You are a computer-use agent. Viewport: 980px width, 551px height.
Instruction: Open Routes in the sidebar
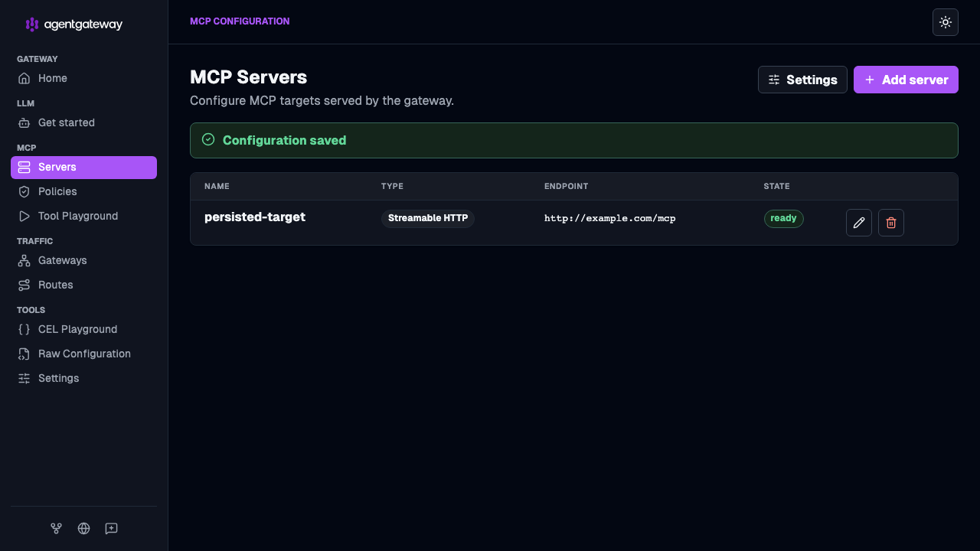tap(83, 285)
